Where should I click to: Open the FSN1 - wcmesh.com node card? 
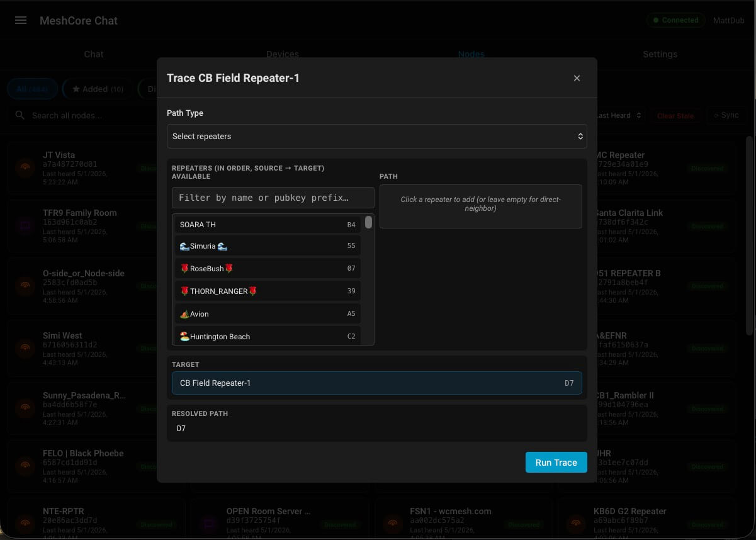click(463, 519)
